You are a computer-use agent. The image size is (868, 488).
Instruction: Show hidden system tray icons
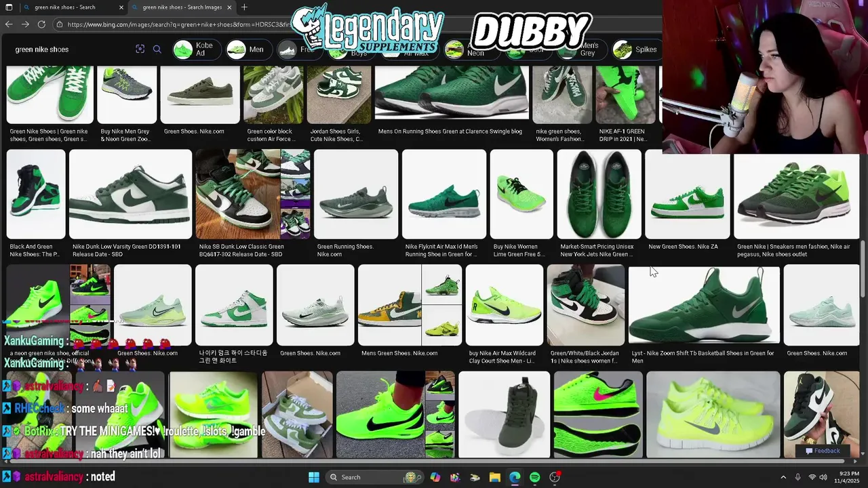(x=783, y=477)
